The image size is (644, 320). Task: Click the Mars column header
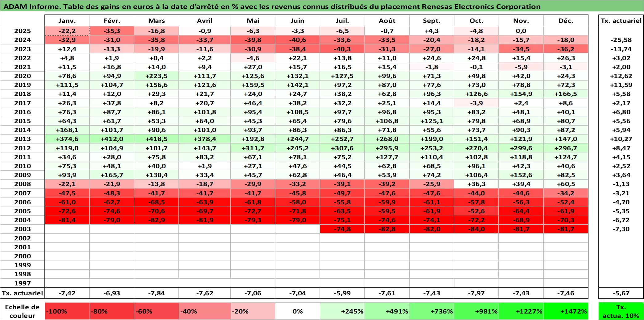157,21
